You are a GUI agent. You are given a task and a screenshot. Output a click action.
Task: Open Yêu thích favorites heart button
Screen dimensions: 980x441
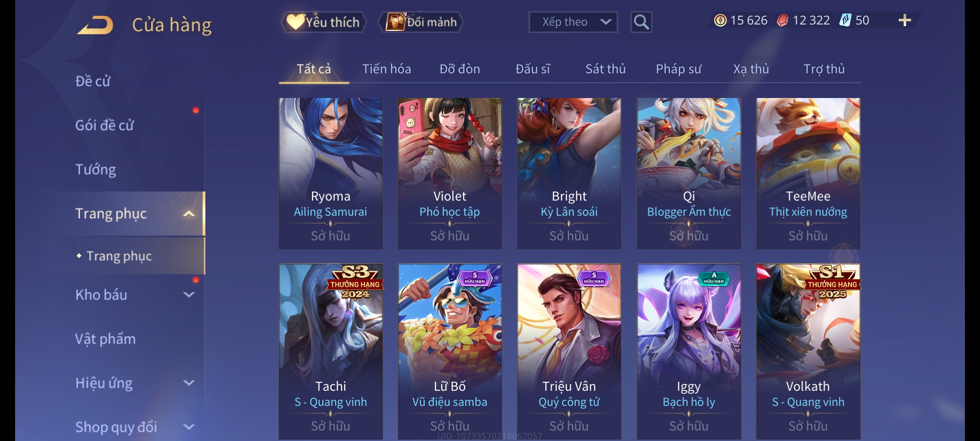click(x=323, y=22)
